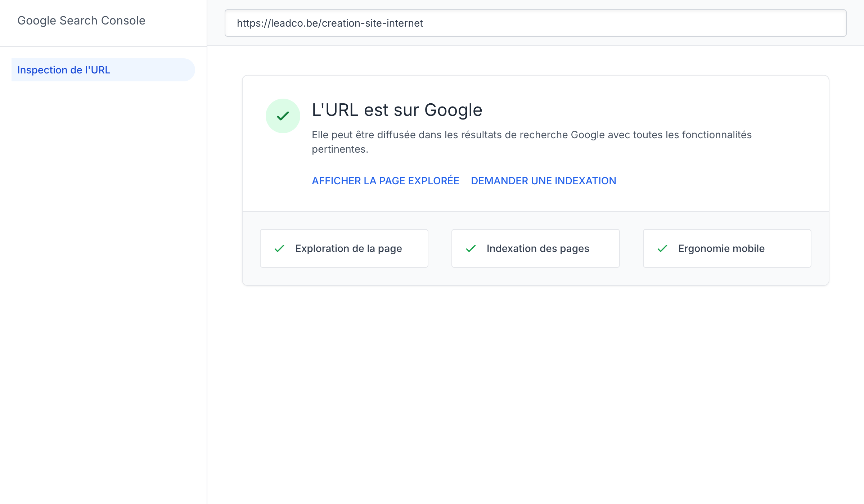Select the indexation result summary panel
Viewport: 864px width, 504px height.
(x=535, y=144)
